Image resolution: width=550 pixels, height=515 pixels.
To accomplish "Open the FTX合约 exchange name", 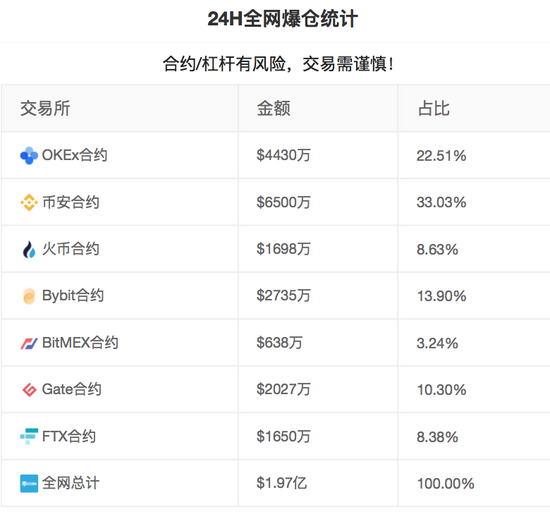I will 69,436.
